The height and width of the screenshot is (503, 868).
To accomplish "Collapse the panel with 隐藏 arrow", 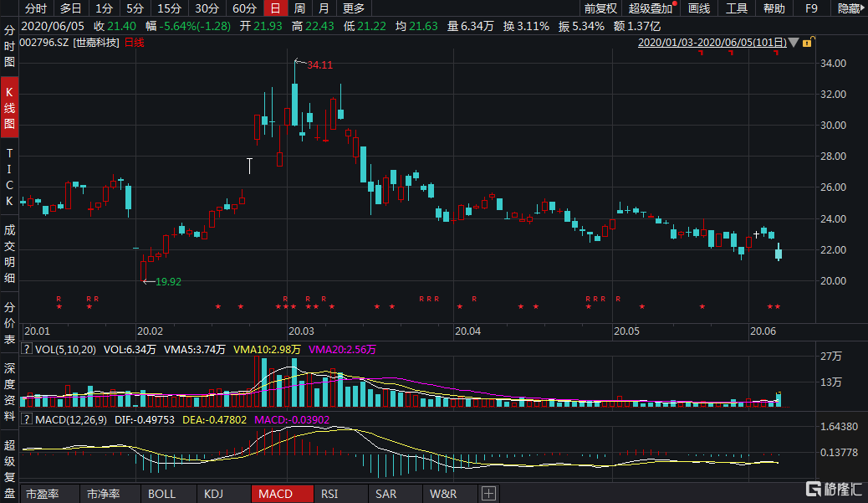I will 850,8.
